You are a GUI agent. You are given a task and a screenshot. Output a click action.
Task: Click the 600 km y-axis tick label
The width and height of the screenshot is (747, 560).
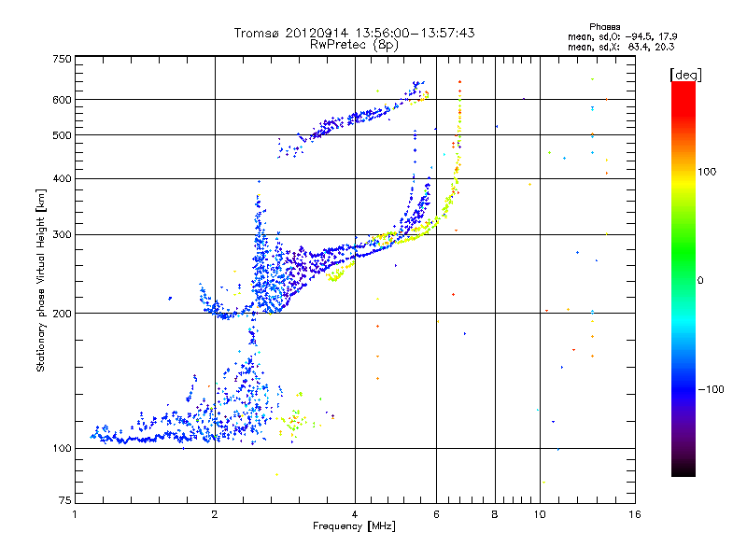(x=62, y=100)
